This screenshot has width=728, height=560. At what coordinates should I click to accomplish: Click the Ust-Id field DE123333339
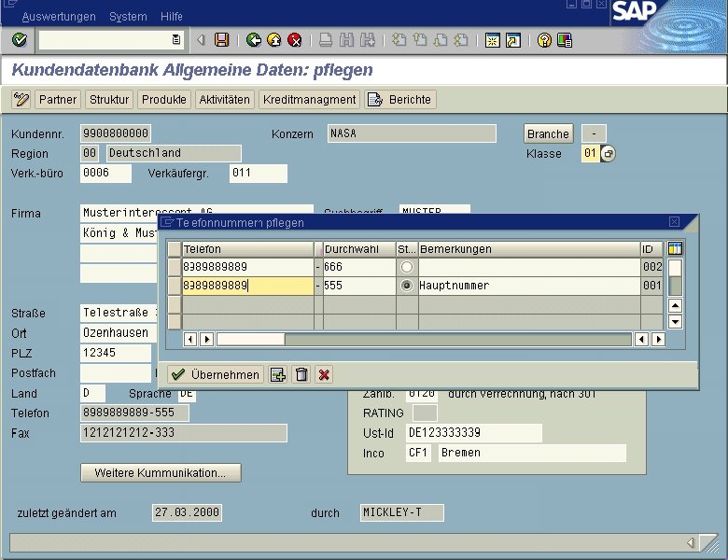click(x=473, y=433)
